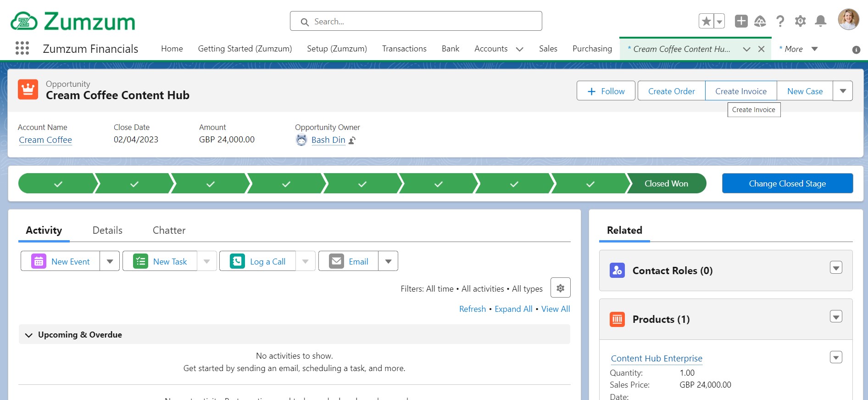Viewport: 868px width, 400px height.
Task: Select the Closed Won stage in path
Action: 666,183
